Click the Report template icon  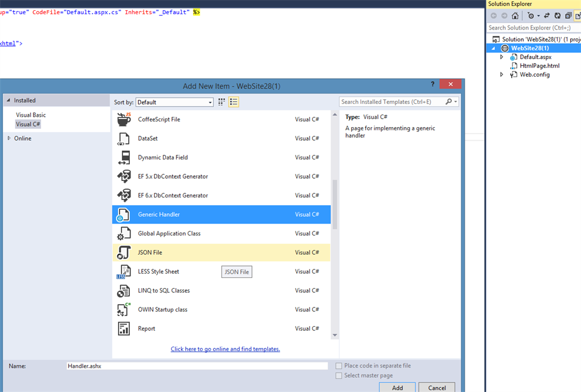[x=124, y=328]
